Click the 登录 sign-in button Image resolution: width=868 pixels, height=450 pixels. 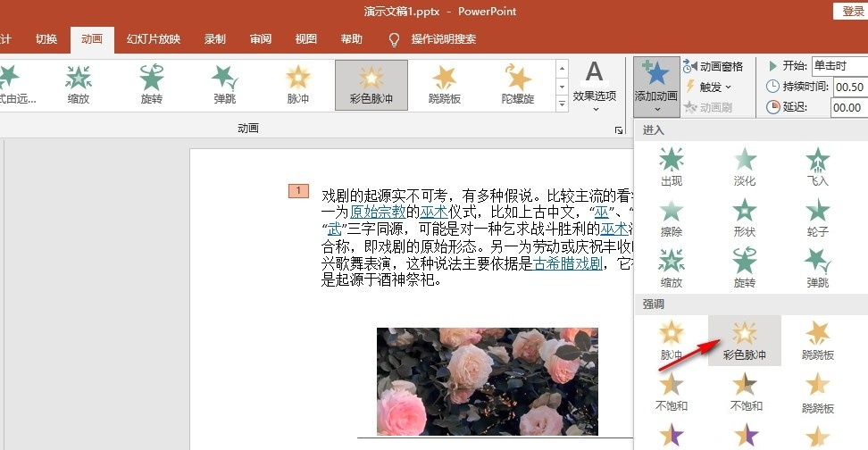[x=853, y=11]
